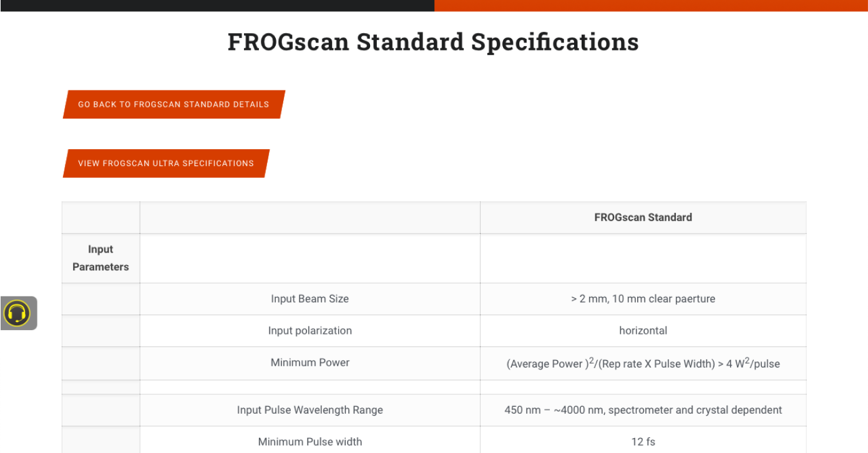Click the FROGscan Standard Specifications page title
This screenshot has height=453, width=868.
pos(433,41)
